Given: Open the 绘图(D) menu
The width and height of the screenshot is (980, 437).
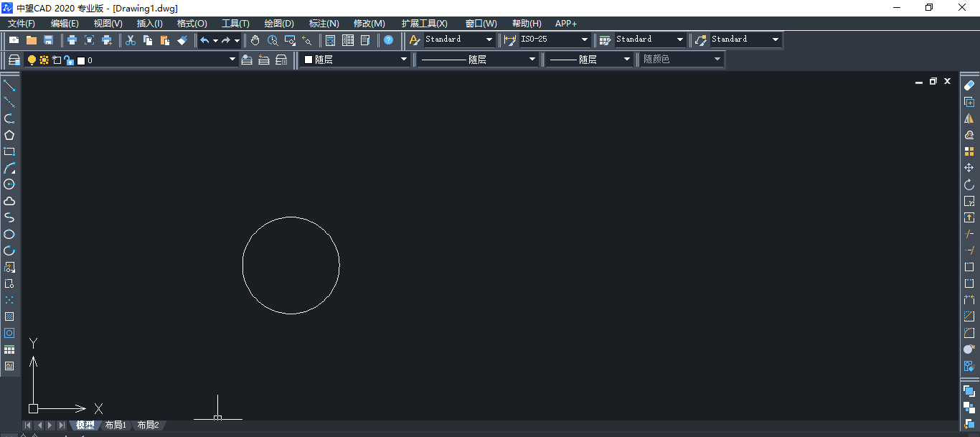Looking at the screenshot, I should pos(279,24).
